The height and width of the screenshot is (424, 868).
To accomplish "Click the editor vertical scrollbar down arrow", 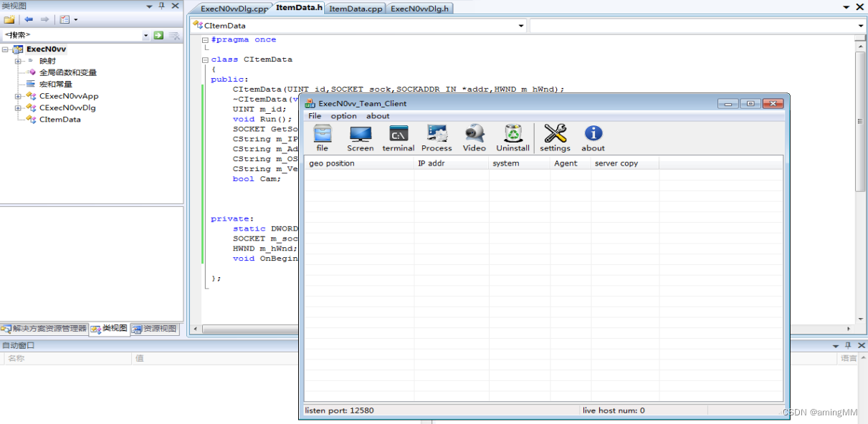I will tap(861, 319).
